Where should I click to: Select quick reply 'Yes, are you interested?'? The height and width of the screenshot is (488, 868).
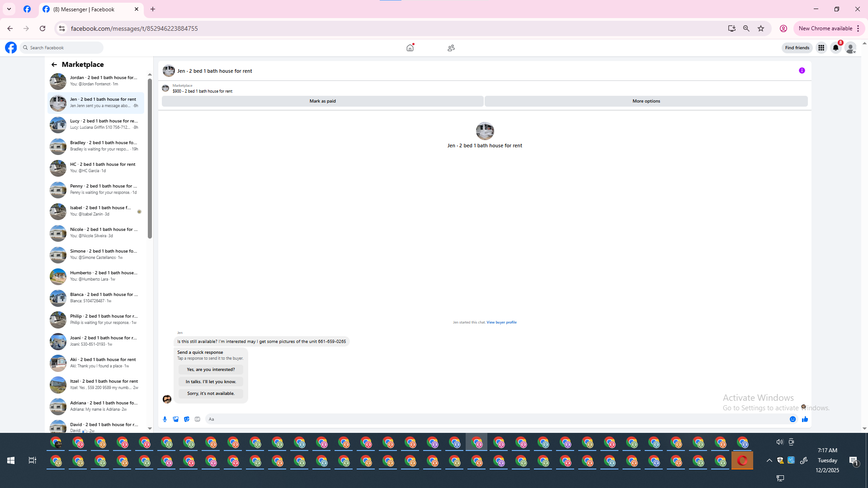211,370
